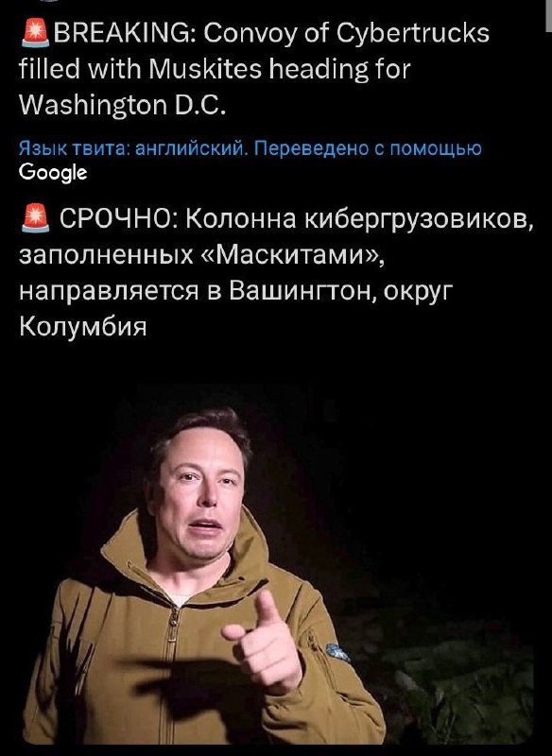
Task: Select the word 'Cybertrucks' in original tweet
Action: [413, 35]
